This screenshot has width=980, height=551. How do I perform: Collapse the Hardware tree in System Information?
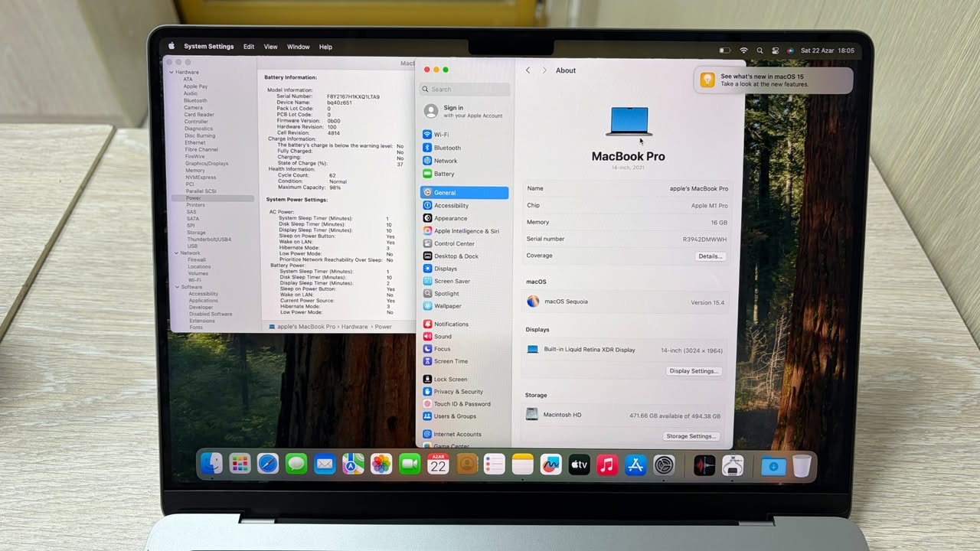point(172,72)
